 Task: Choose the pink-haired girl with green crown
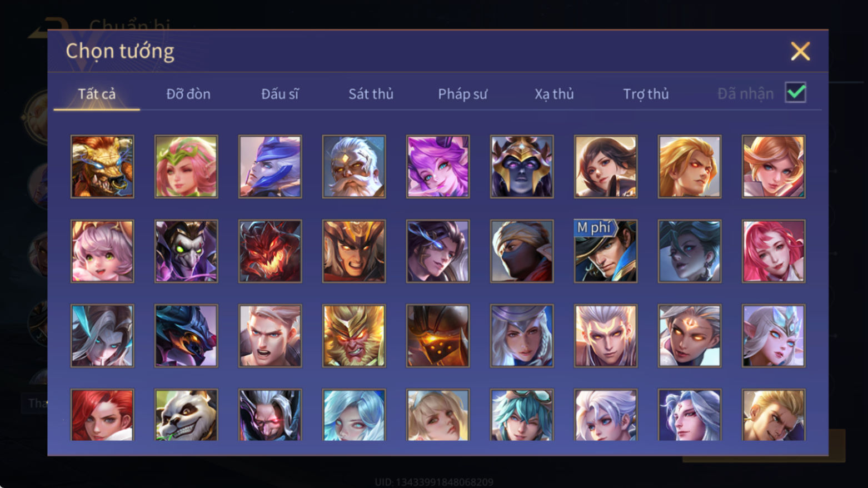click(x=186, y=167)
